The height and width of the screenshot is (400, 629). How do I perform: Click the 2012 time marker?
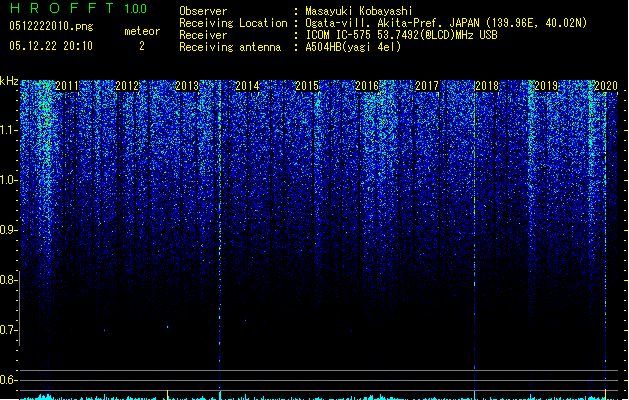point(127,86)
